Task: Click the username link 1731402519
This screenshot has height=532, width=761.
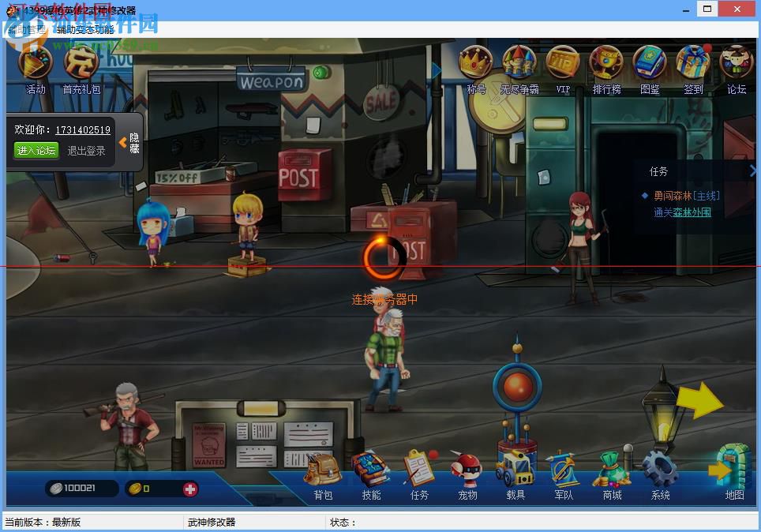Action: [x=83, y=130]
